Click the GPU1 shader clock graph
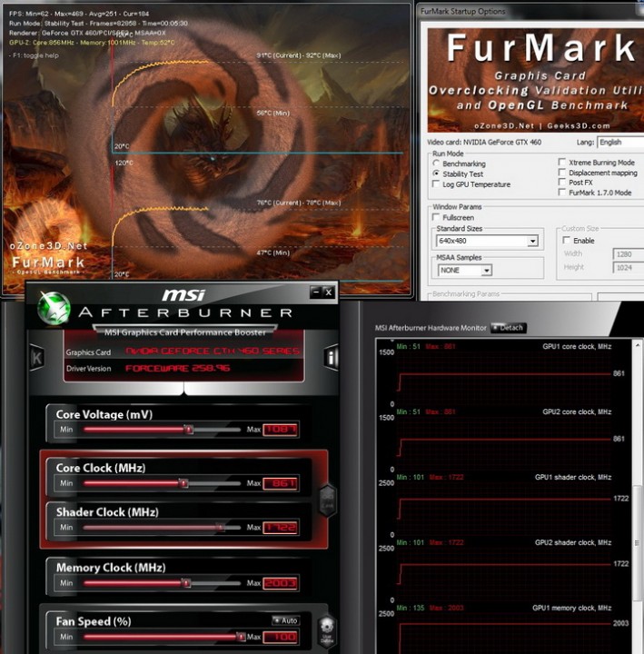This screenshot has height=654, width=644. 504,503
